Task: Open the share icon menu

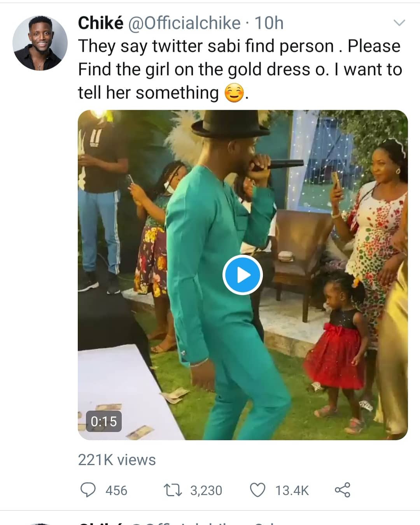Action: point(343,490)
